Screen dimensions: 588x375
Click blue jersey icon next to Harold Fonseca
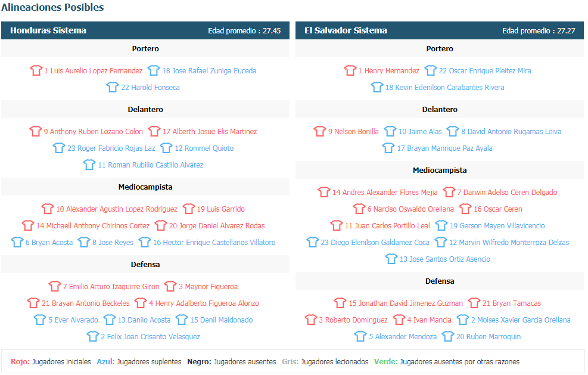113,88
